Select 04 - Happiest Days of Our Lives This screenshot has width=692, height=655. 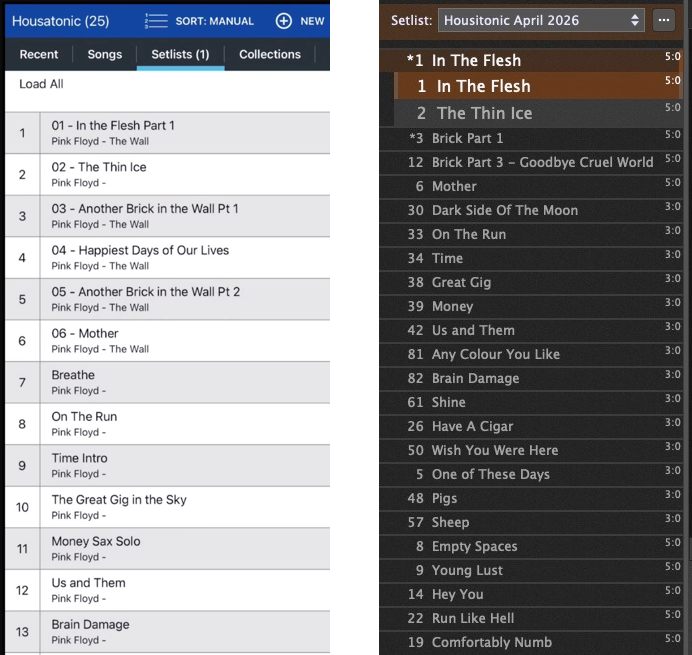pos(167,257)
